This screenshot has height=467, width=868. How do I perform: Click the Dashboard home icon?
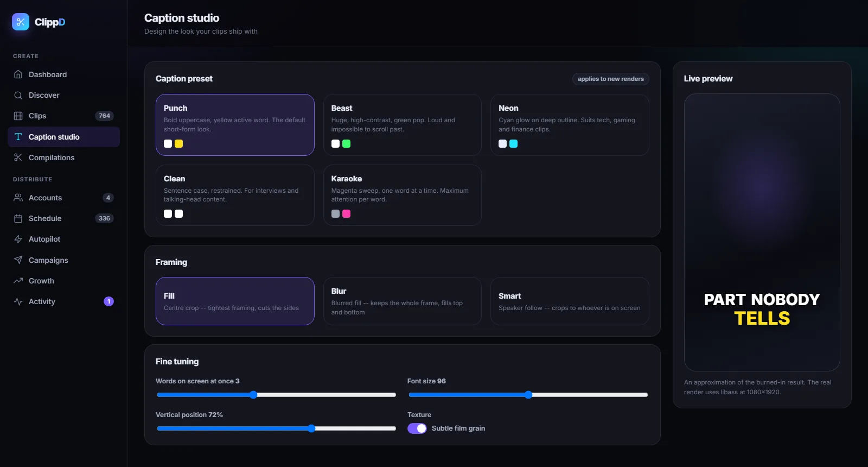click(x=18, y=74)
